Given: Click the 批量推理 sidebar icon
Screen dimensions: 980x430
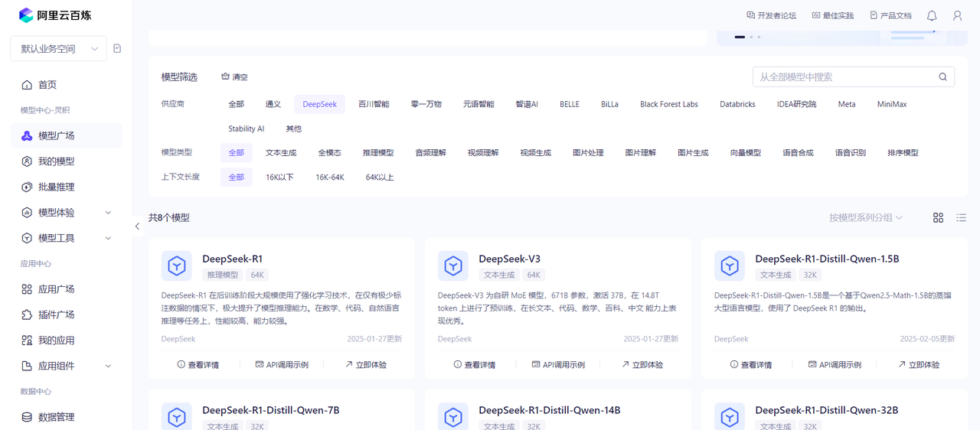Looking at the screenshot, I should [27, 187].
